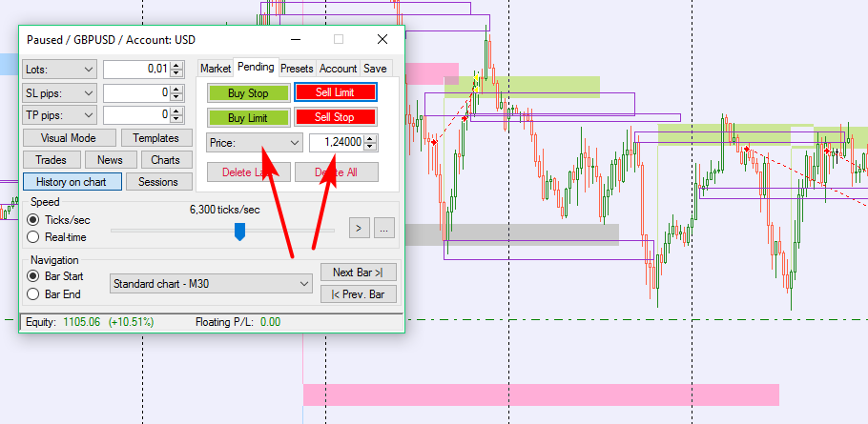Click the SL pips value field
The image size is (868, 424).
[136, 92]
